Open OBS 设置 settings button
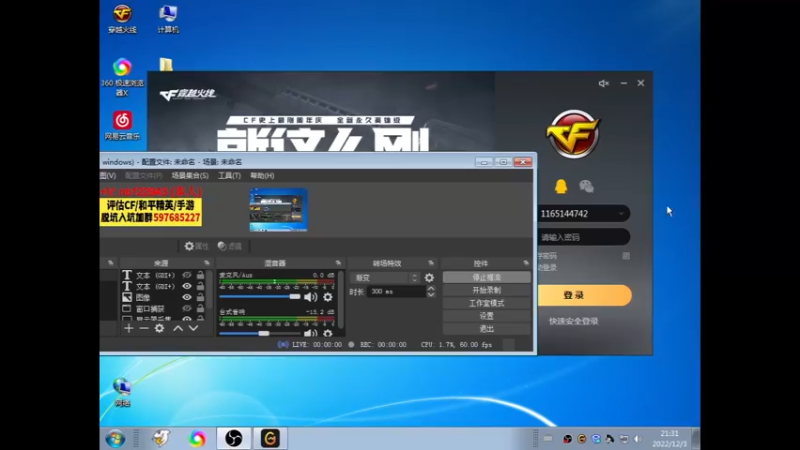This screenshot has height=450, width=800. [487, 316]
